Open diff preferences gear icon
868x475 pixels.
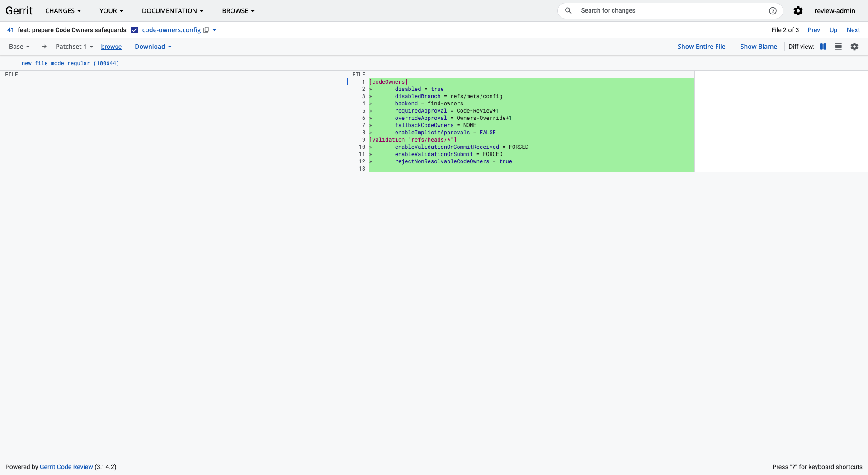(854, 47)
